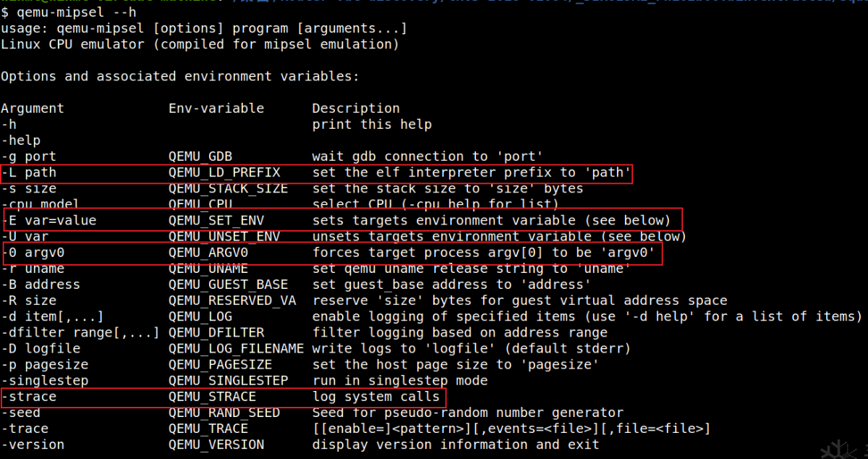Viewport: 868px width, 459px height.
Task: Click the QEMU_GDB variable name
Action: pyautogui.click(x=200, y=156)
